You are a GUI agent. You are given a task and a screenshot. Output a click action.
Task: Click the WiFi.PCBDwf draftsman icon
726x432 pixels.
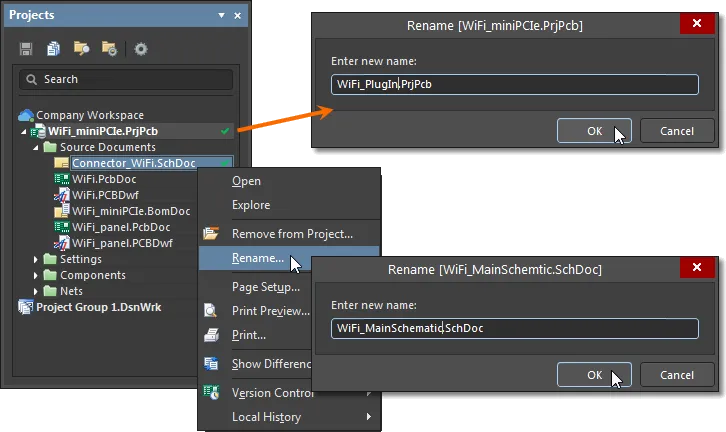coord(62,195)
